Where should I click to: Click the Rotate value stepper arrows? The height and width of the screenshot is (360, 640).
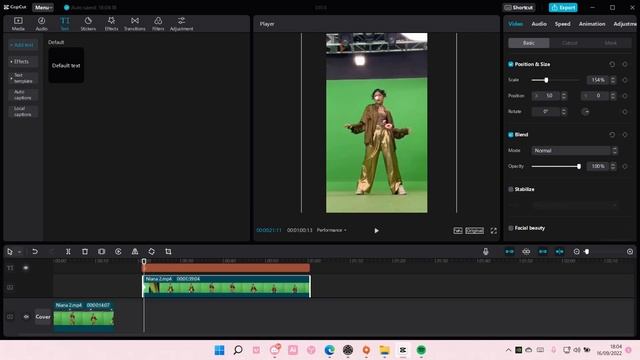564,111
